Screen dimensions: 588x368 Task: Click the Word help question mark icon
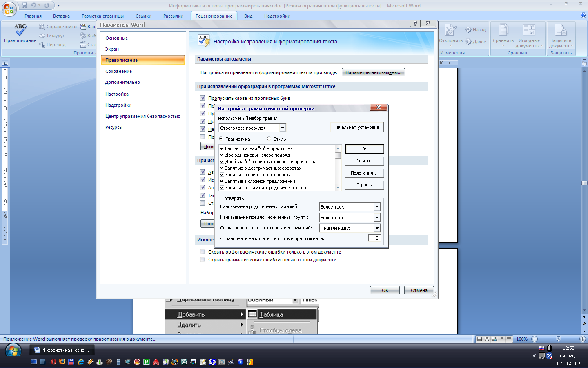[x=583, y=16]
